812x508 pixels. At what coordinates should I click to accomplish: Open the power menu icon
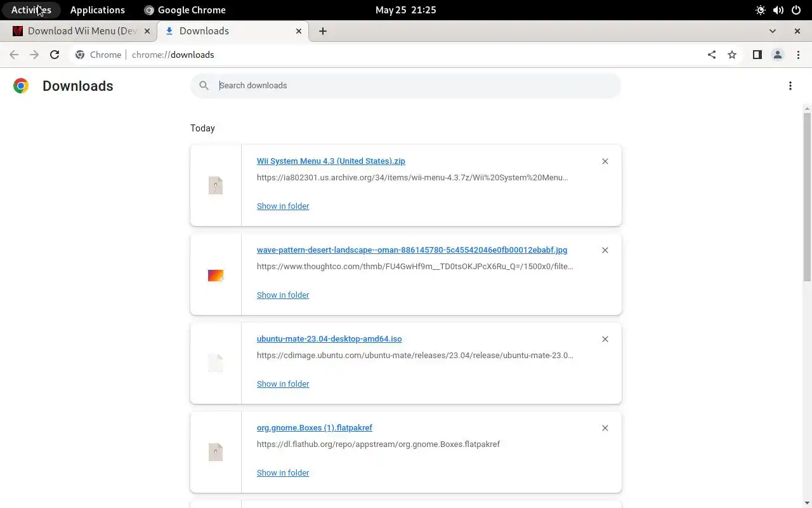click(796, 10)
